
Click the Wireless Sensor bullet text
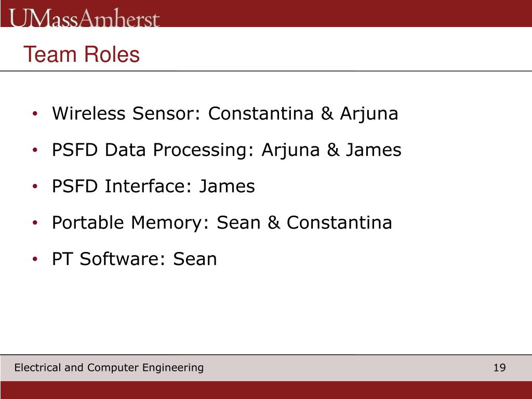(225, 114)
